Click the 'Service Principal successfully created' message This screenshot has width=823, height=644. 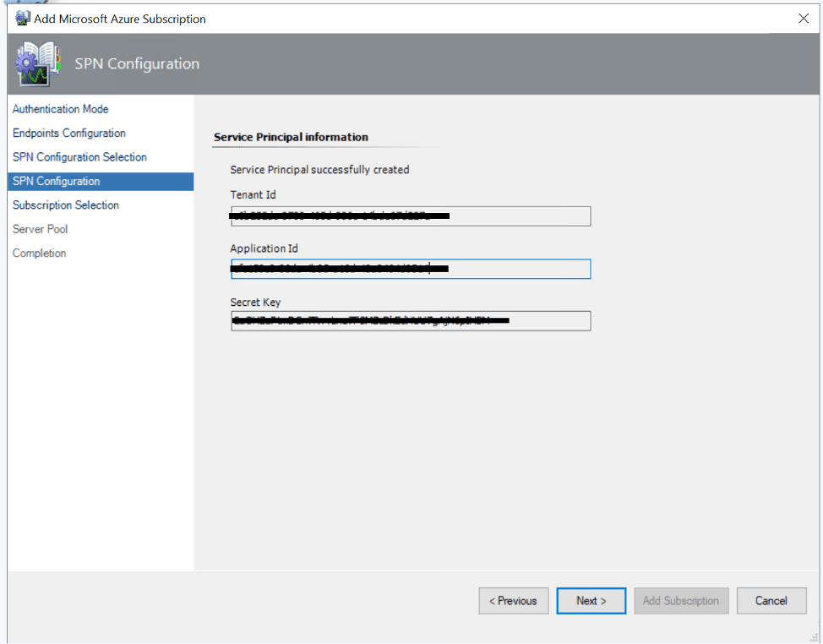click(x=319, y=170)
